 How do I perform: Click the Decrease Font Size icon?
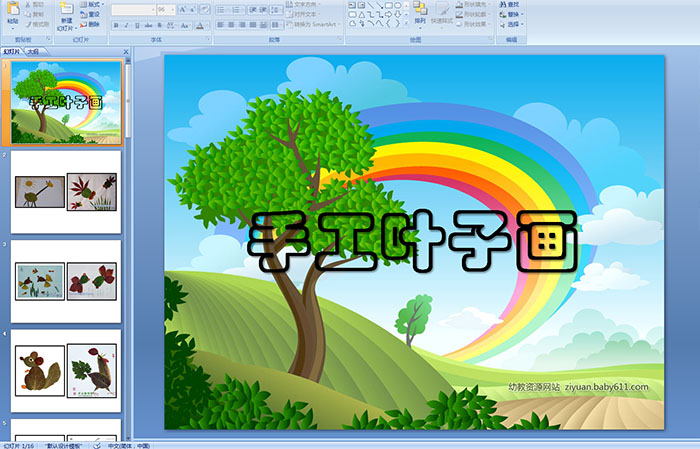tap(193, 10)
